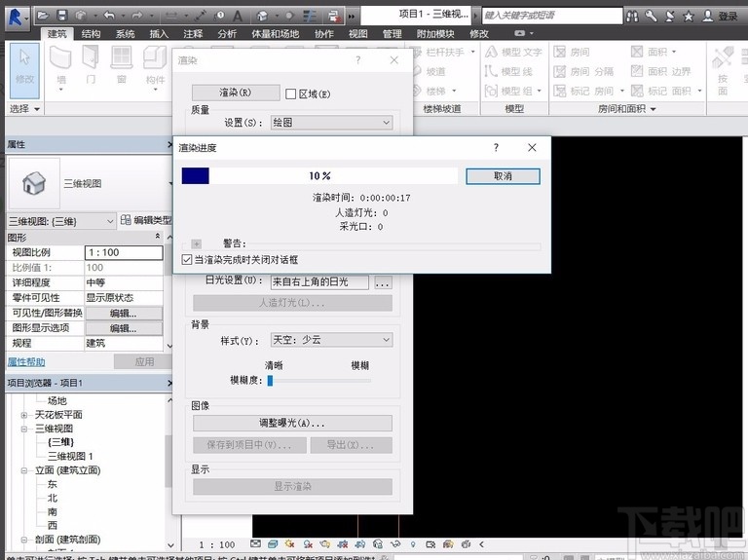The image size is (748, 560).
Task: Switch to the 视图 ribbon tab
Action: pos(357,34)
